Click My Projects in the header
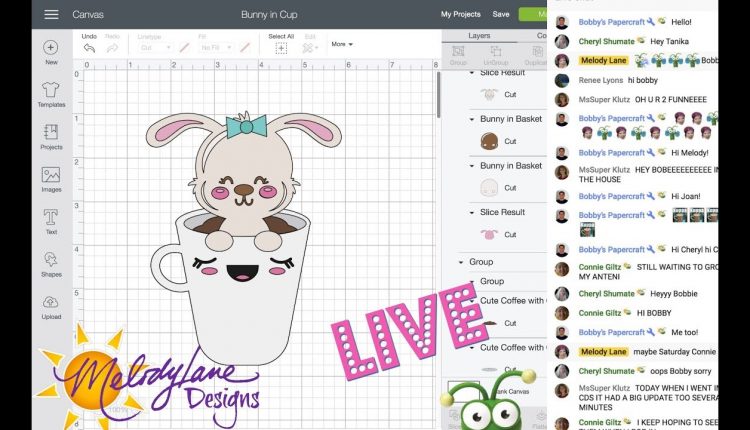 [x=461, y=14]
